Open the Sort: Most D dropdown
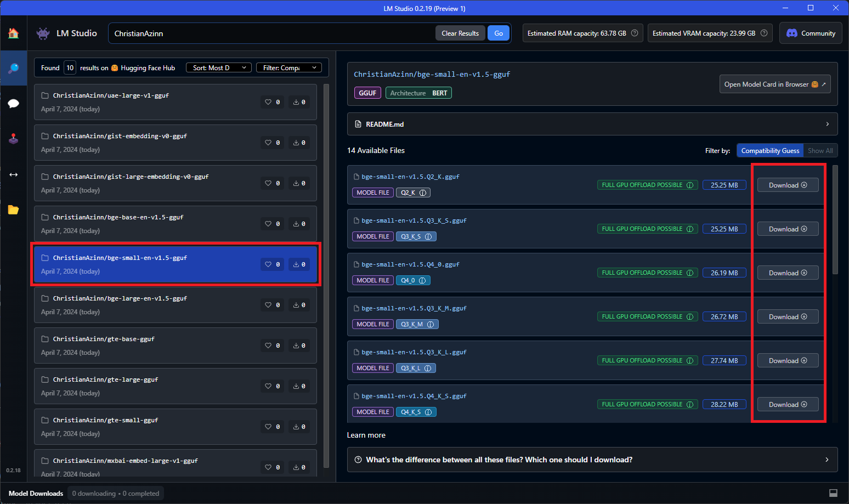 [219, 68]
